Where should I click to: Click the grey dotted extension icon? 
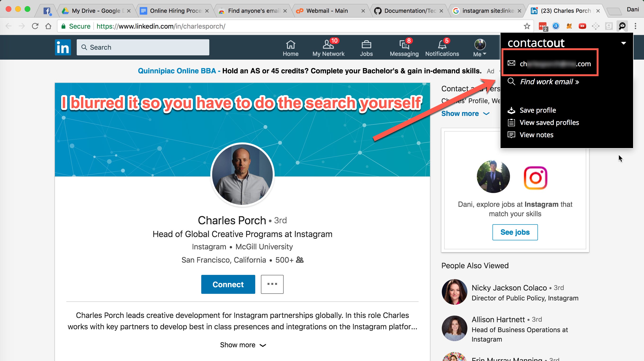[x=595, y=26]
